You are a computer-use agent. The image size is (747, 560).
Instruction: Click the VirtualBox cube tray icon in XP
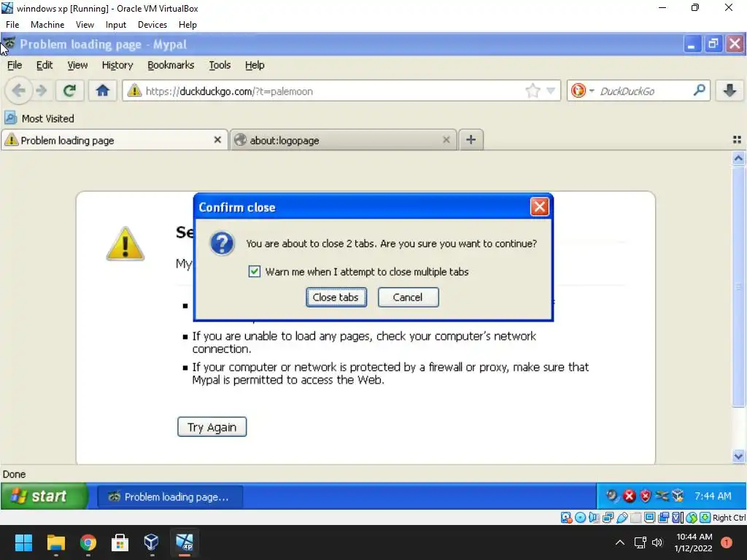[678, 496]
